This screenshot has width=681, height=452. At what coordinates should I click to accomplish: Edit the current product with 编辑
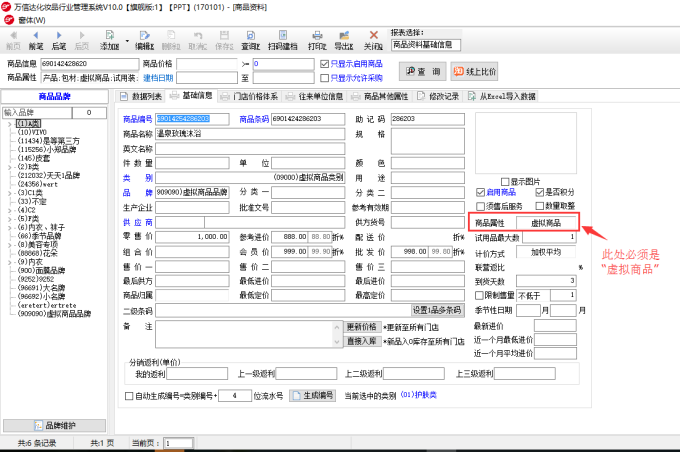145,40
